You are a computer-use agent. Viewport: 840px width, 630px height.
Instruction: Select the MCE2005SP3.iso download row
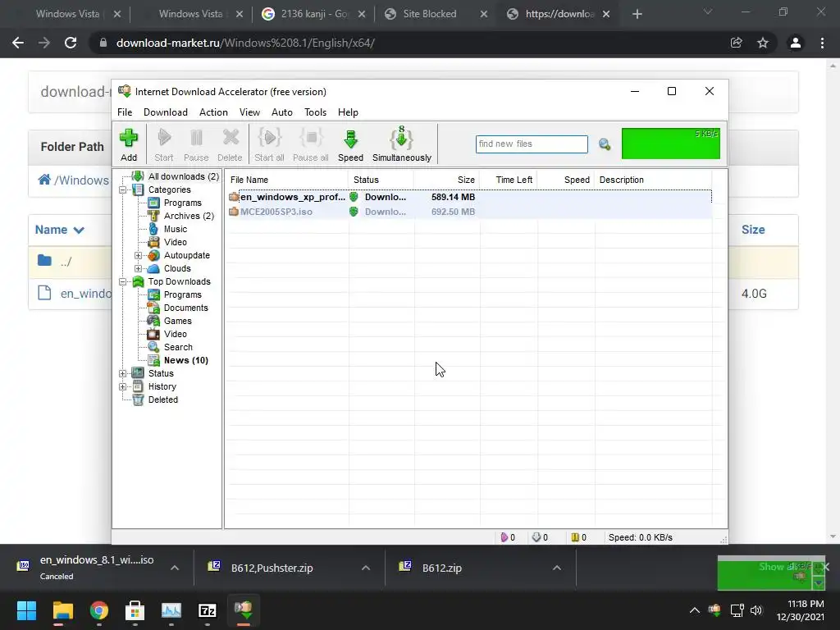469,212
